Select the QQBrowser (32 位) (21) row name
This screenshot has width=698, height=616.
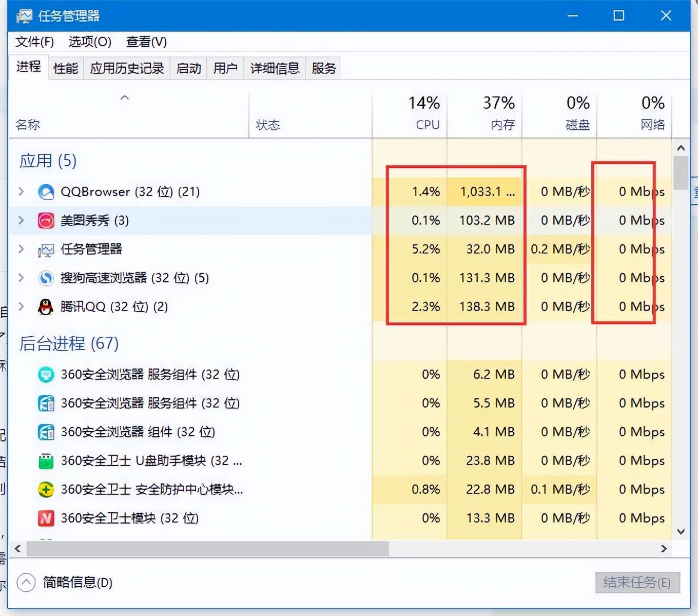pos(130,192)
